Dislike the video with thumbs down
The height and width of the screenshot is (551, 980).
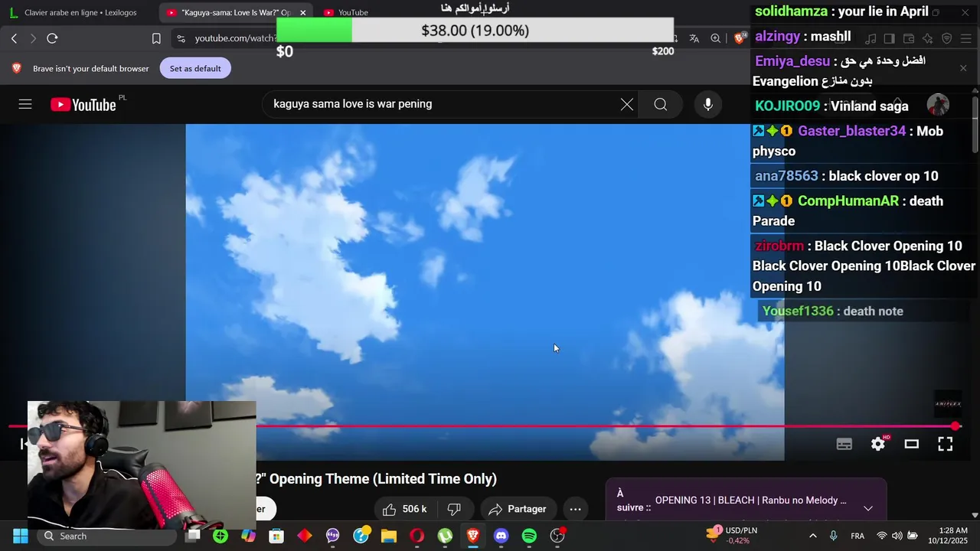click(453, 509)
